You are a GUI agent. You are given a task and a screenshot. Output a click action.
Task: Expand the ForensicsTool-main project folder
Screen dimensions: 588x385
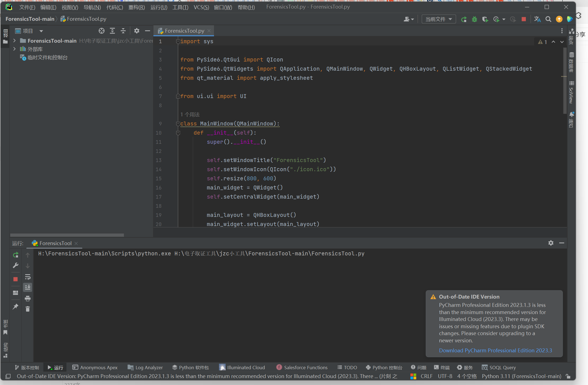(14, 41)
